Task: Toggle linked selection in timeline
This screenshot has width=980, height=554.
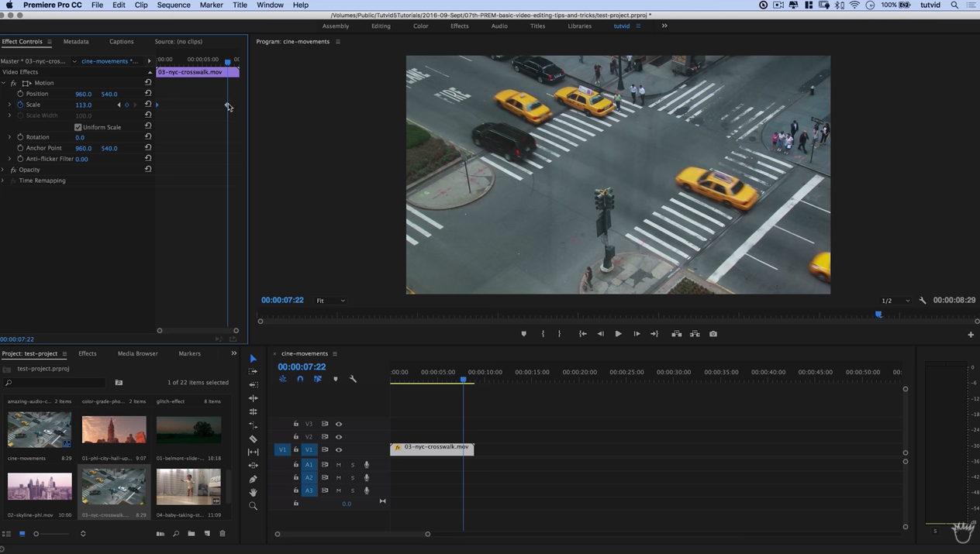Action: pos(318,379)
